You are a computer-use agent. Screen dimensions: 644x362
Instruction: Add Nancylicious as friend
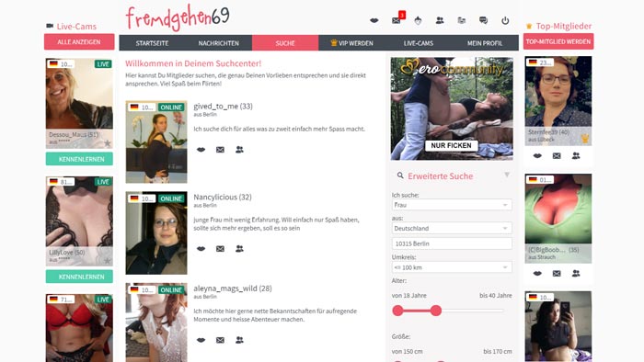tap(239, 248)
